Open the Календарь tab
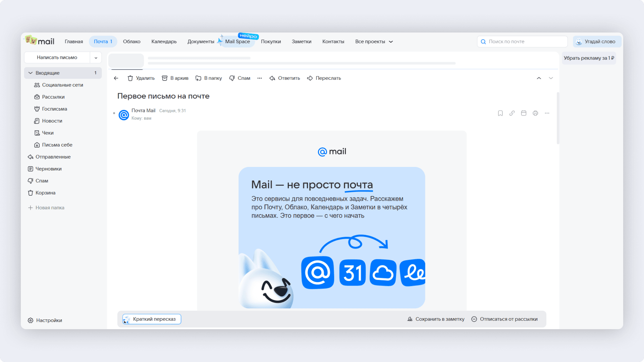This screenshot has width=644, height=362. (x=164, y=42)
